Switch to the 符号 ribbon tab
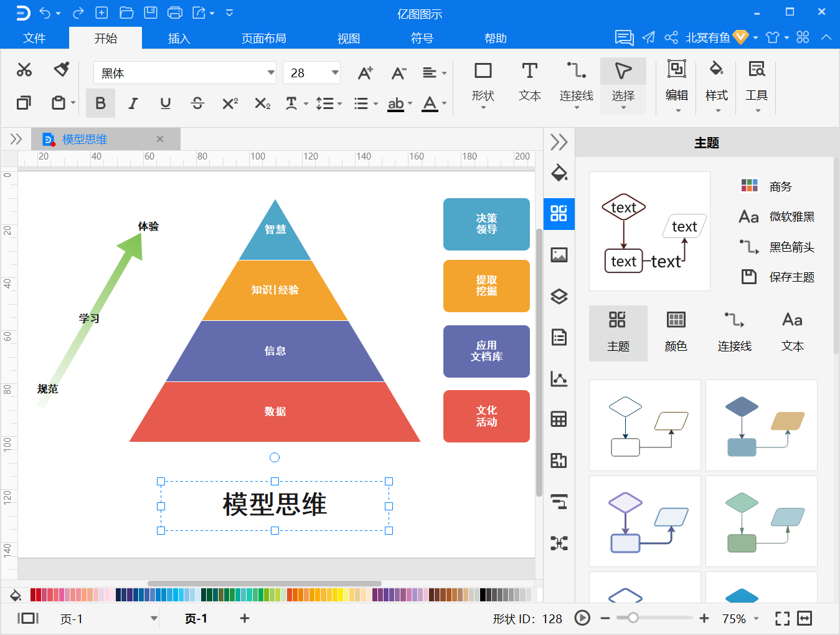This screenshot has height=635, width=840. pyautogui.click(x=422, y=38)
